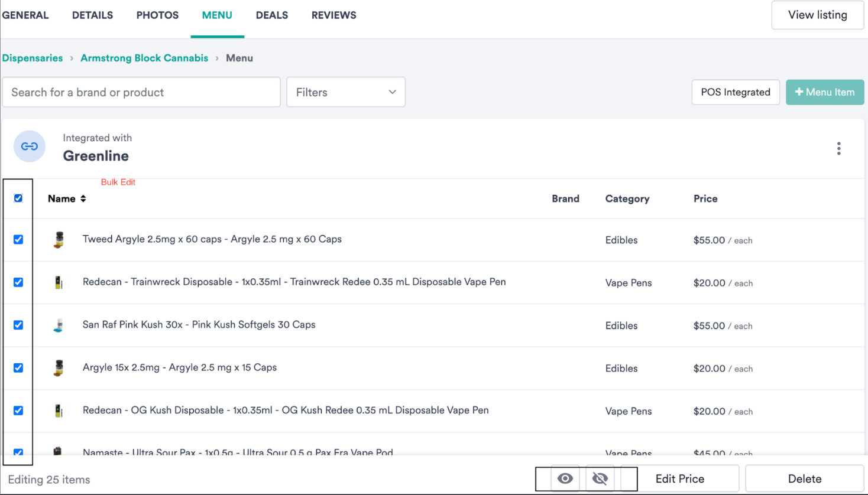Follow the Armstrong Block Cannabis breadcrumb link
Screen dimensions: 868x495
click(144, 58)
